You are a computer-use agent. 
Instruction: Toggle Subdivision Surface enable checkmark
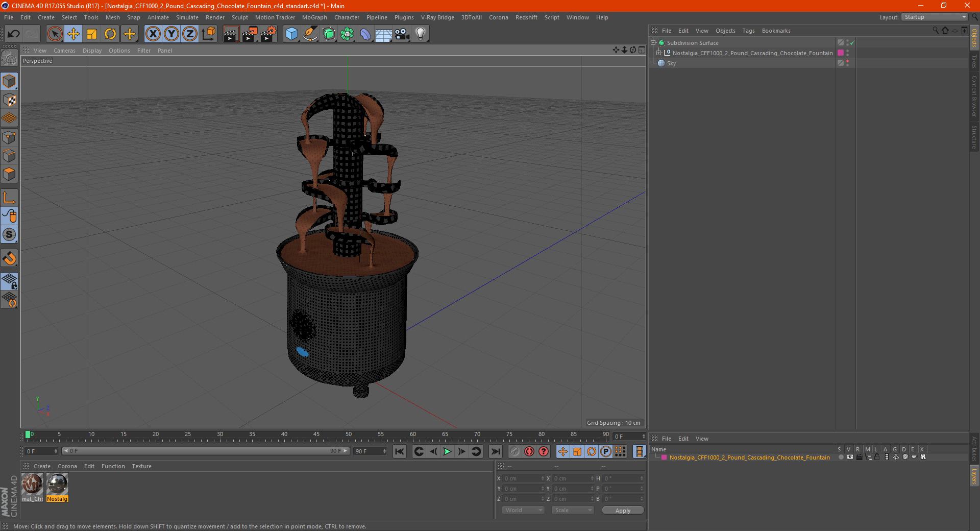pyautogui.click(x=852, y=43)
